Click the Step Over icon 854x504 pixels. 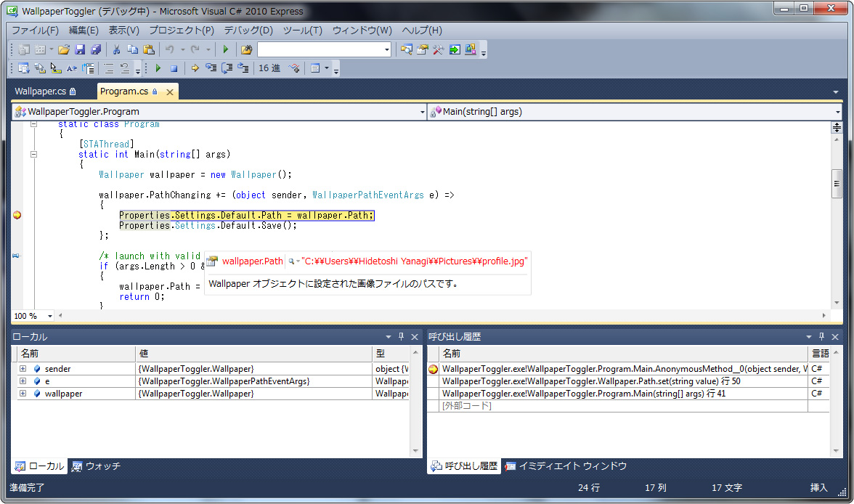click(x=227, y=68)
